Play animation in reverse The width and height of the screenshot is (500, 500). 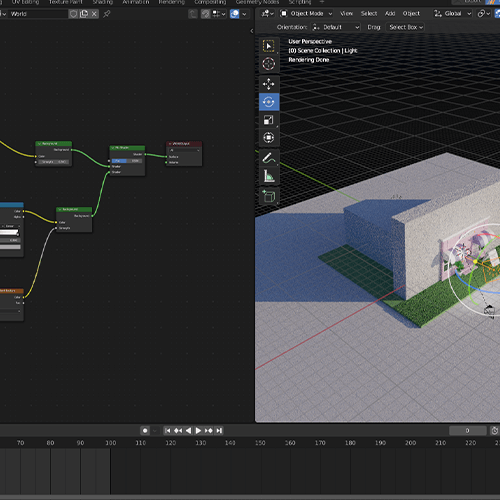pyautogui.click(x=188, y=431)
